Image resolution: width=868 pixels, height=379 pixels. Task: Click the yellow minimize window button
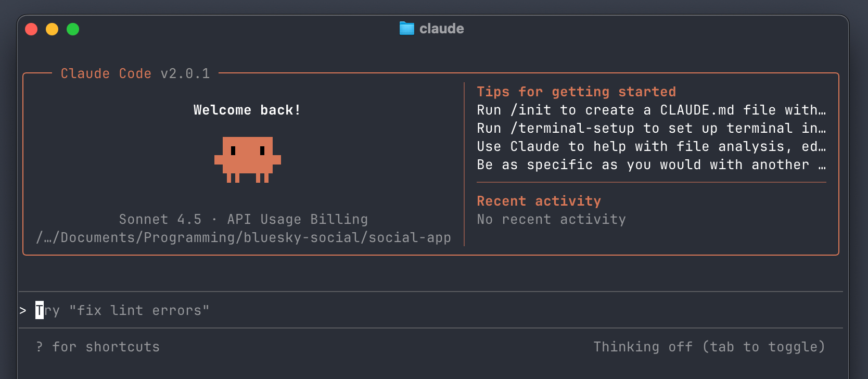[52, 29]
